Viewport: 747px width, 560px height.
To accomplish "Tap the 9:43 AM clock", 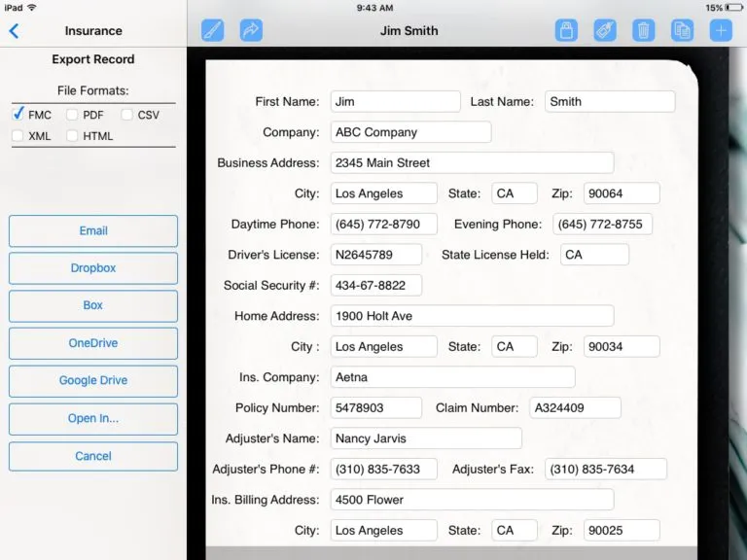I will coord(374,8).
